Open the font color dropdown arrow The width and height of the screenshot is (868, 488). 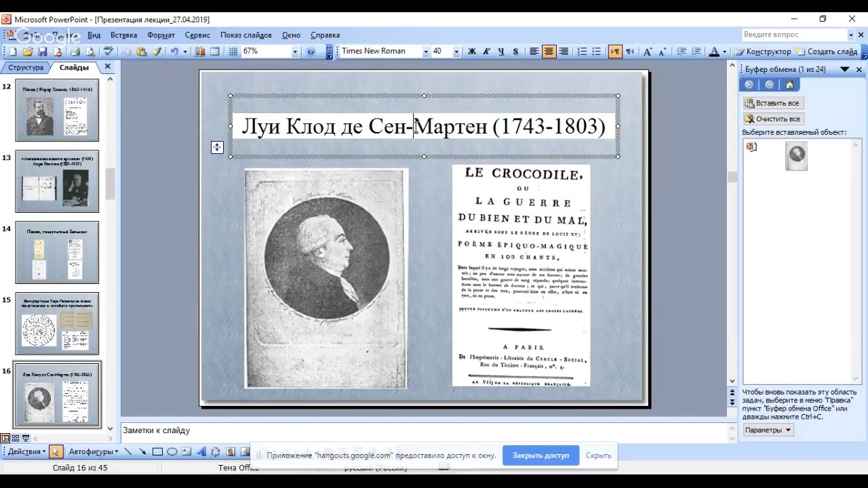pos(724,52)
